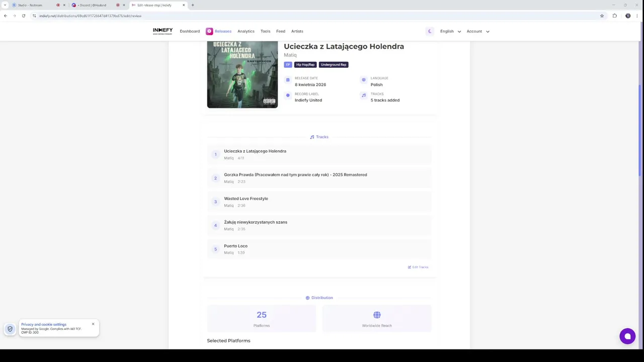Expand the Account dropdown
This screenshot has height=362, width=644.
478,31
